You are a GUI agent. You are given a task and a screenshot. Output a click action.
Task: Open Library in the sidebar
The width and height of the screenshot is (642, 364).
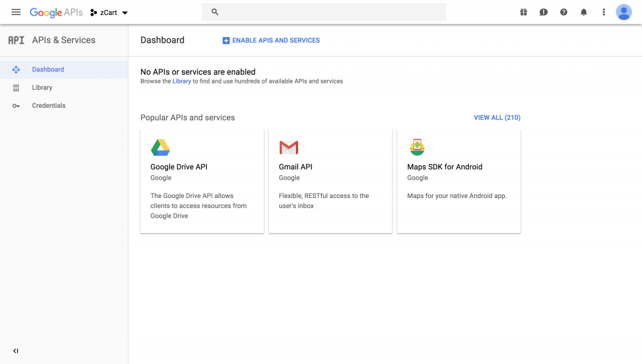pos(42,88)
